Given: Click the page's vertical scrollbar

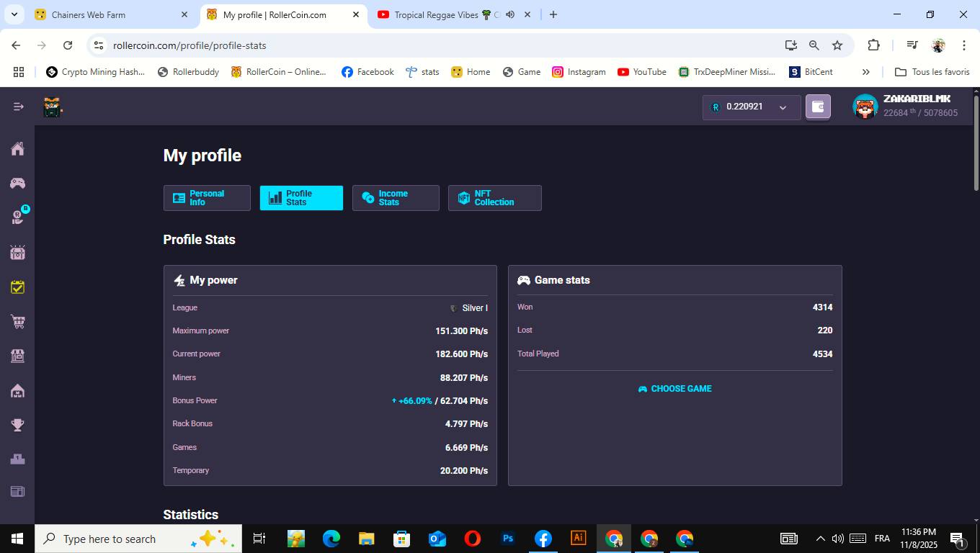Looking at the screenshot, I should pyautogui.click(x=976, y=144).
